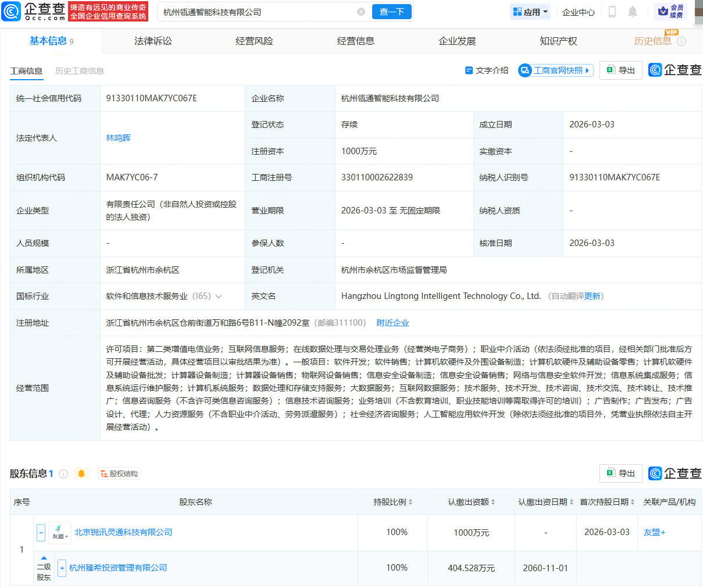Open the 知识产权 tab
The height and width of the screenshot is (588, 703).
(559, 41)
